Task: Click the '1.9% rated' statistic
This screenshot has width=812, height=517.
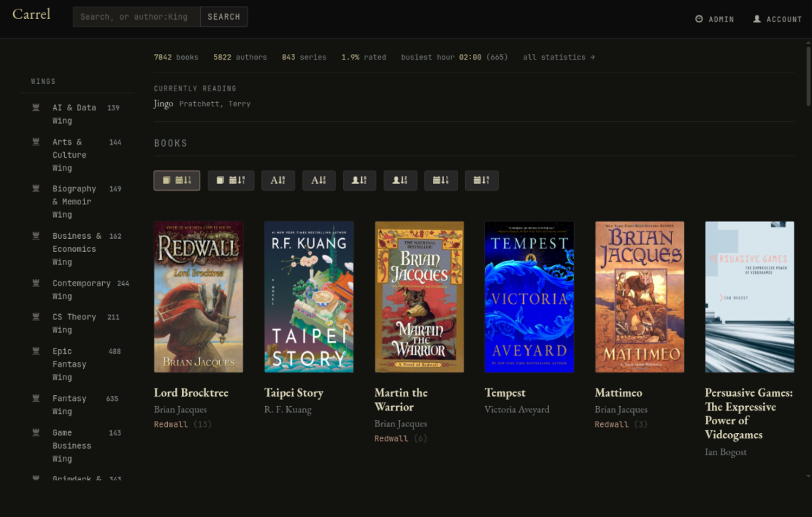Action: (363, 58)
